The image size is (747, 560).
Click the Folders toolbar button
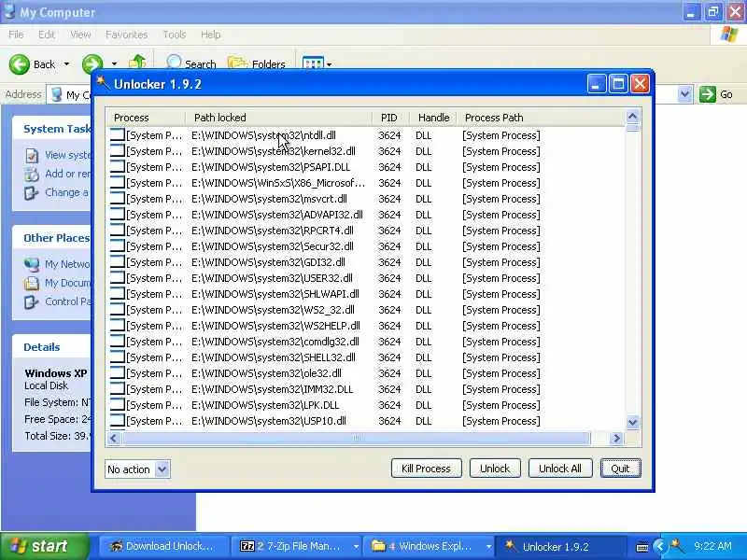pos(257,63)
